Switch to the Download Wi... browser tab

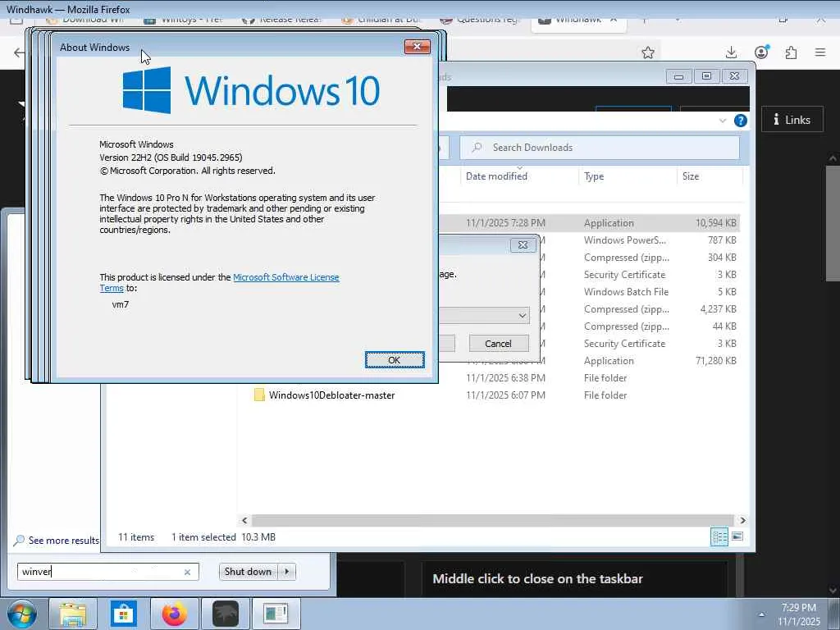point(85,21)
